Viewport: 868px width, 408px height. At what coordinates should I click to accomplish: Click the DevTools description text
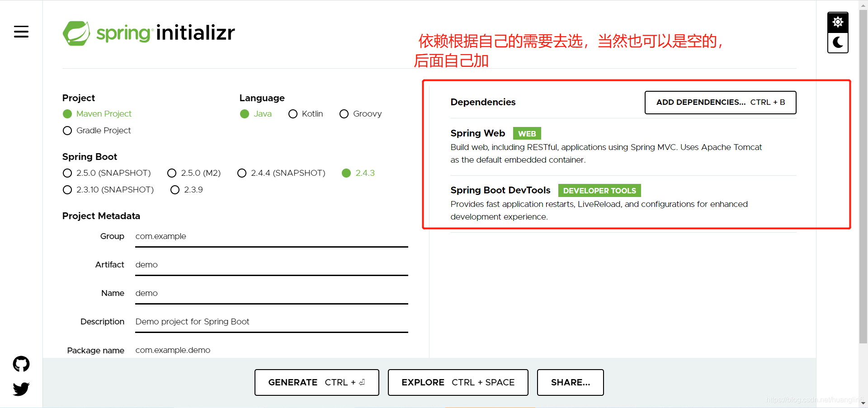click(x=599, y=211)
